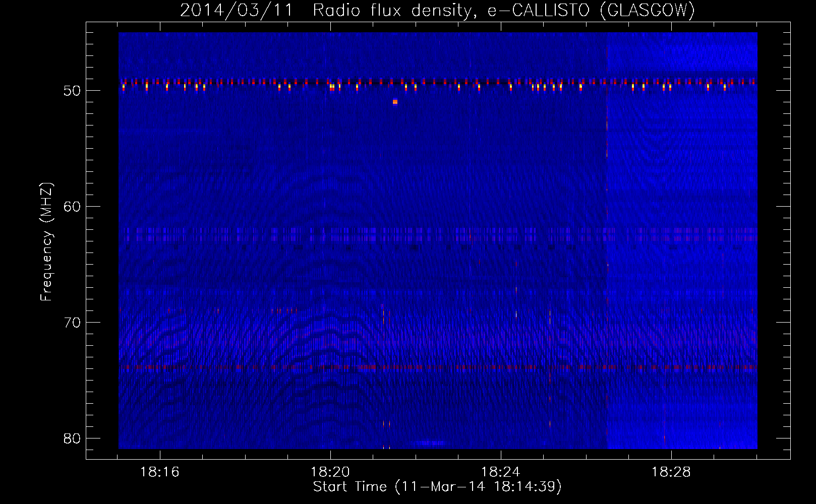Click the 50 frequency tick label

click(x=72, y=91)
